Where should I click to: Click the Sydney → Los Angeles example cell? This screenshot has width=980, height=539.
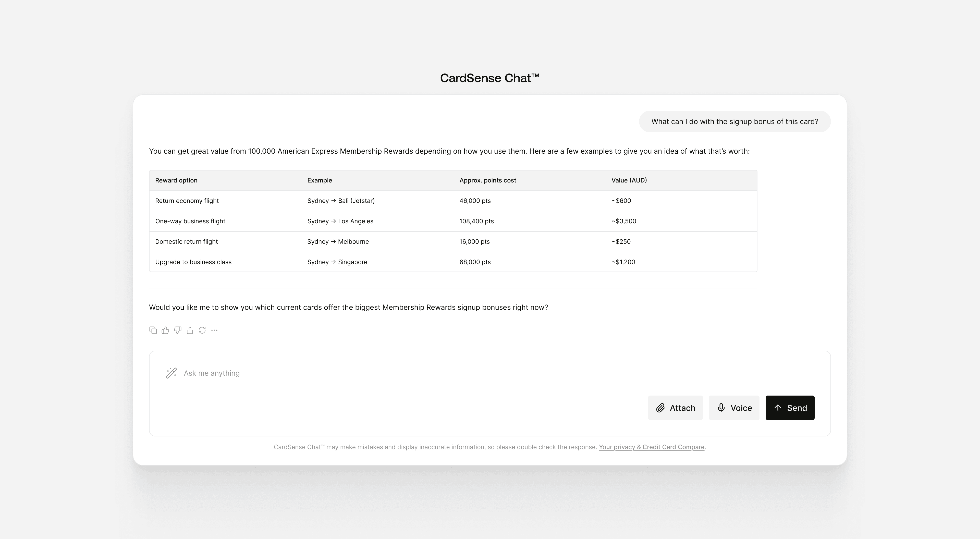[340, 221]
